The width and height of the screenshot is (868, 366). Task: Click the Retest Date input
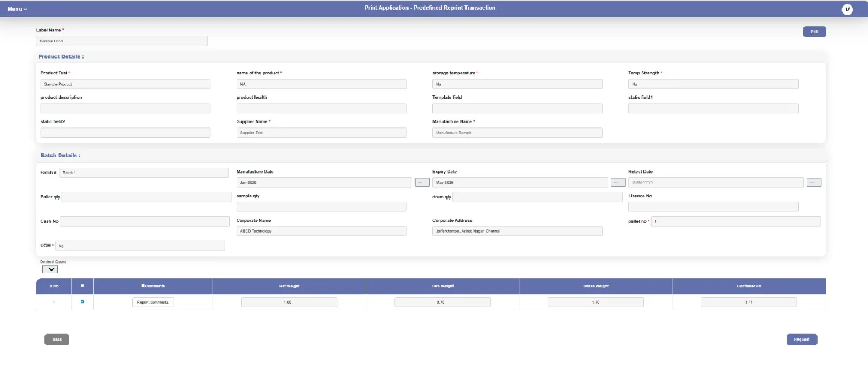716,183
